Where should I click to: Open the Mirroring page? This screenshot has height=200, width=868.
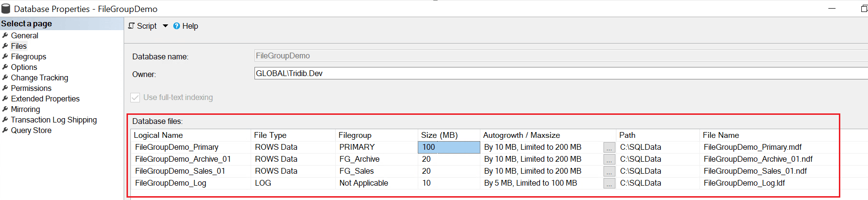(x=25, y=109)
